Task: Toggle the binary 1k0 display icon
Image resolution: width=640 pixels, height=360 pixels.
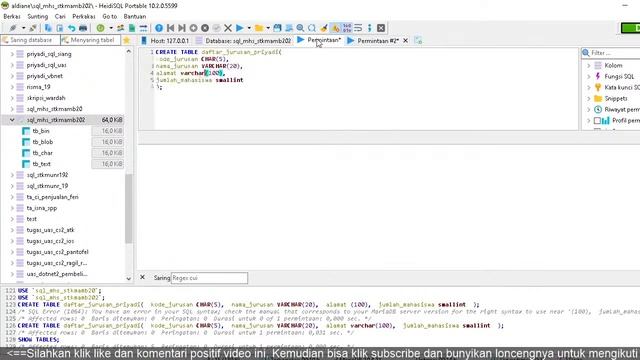Action: point(347,28)
